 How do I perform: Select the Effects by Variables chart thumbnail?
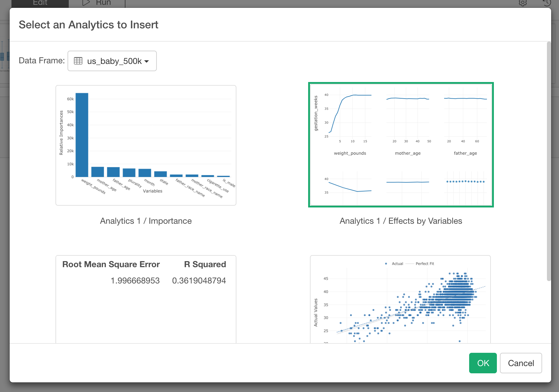[401, 145]
